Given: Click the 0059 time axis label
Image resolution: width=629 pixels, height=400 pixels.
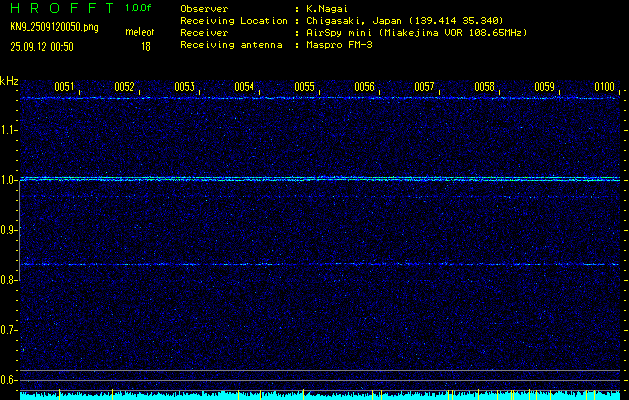Looking at the screenshot, I should (544, 87).
